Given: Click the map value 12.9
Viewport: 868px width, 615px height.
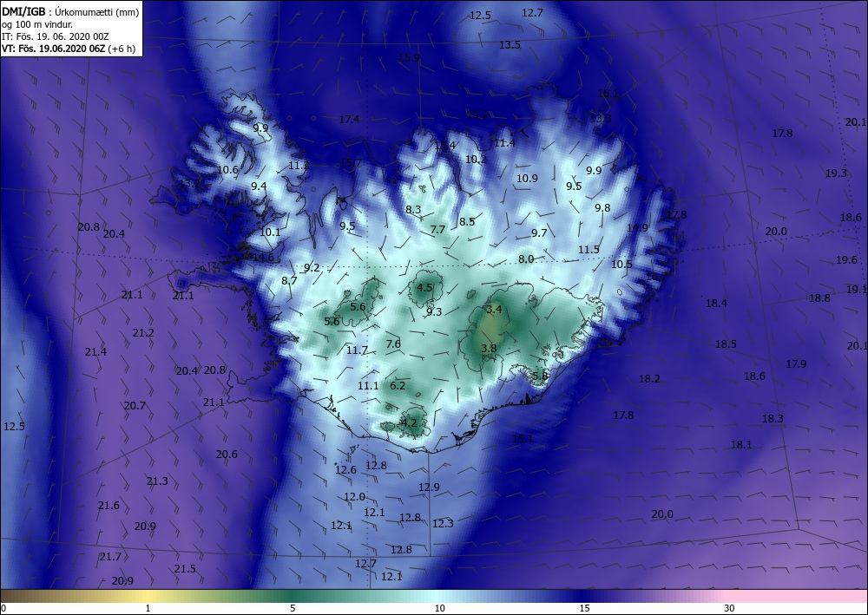Looking at the screenshot, I should [429, 487].
